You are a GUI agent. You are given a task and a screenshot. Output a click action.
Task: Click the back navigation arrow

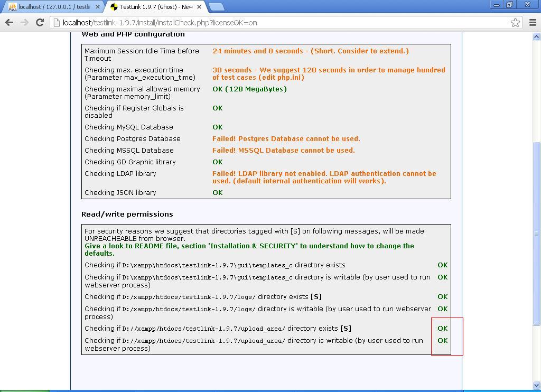coord(10,23)
